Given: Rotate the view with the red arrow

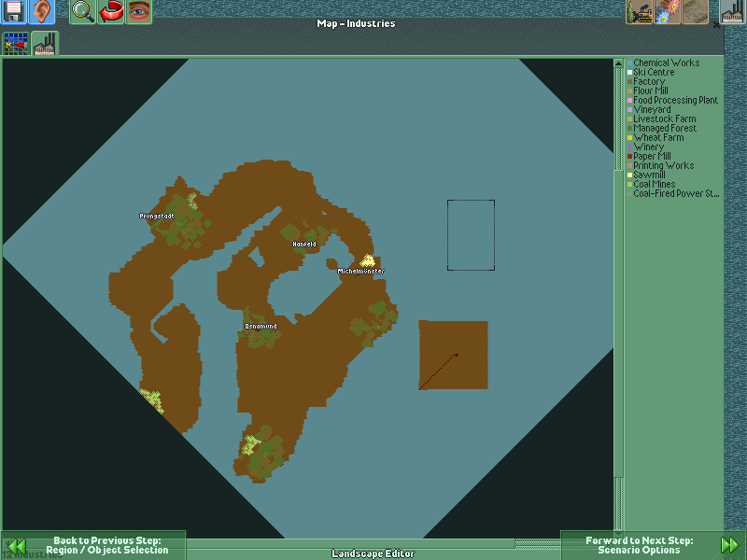Looking at the screenshot, I should [x=111, y=11].
